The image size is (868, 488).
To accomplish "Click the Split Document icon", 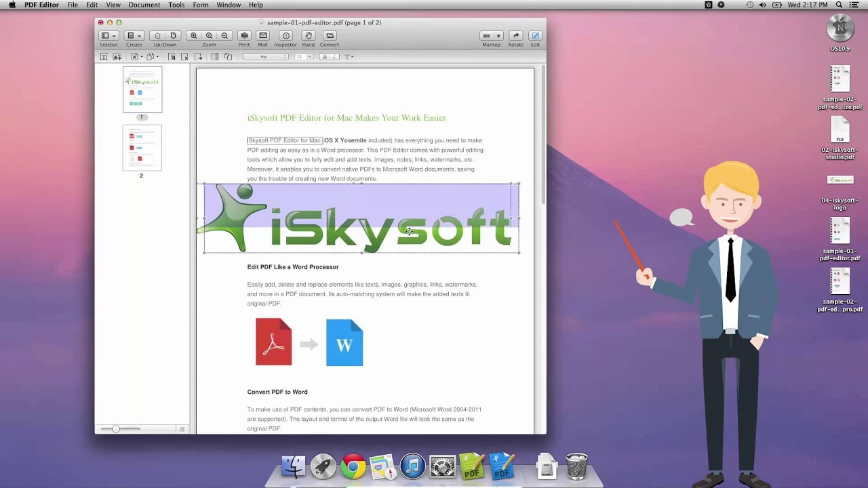I will 215,57.
